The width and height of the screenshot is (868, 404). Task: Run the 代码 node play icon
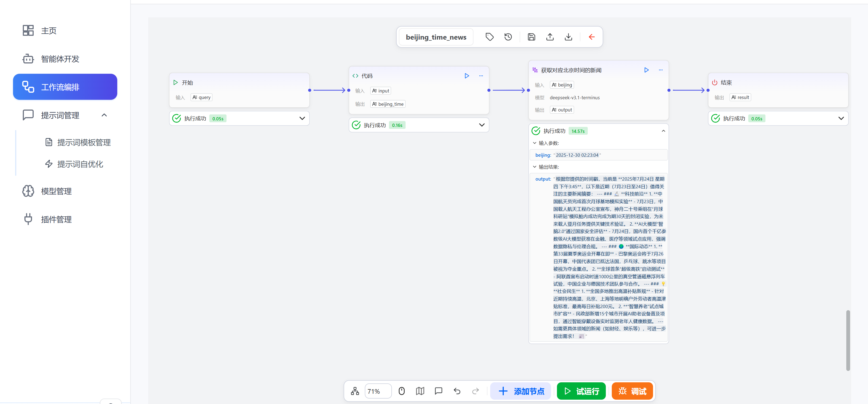pyautogui.click(x=467, y=76)
